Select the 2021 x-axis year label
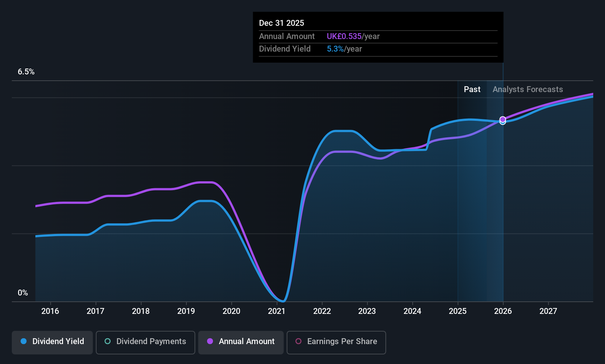The image size is (605, 364). coord(277,311)
